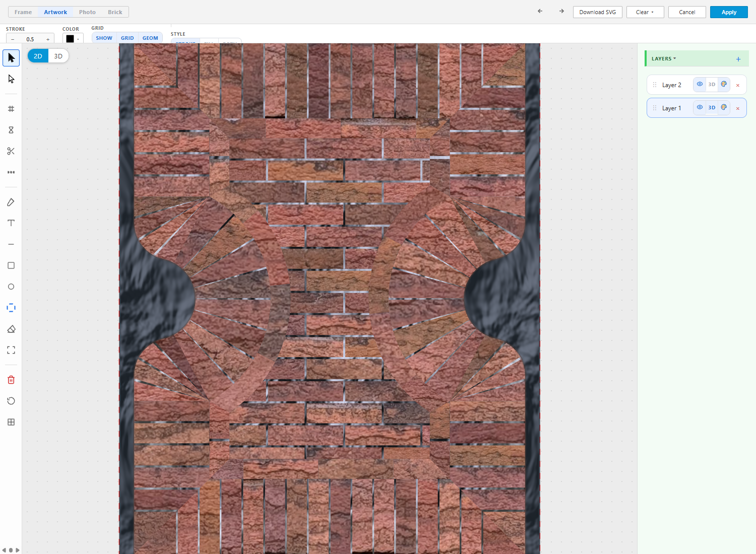Screen dimensions: 756x554
Task: Toggle the grid SHOW option
Action: pyautogui.click(x=104, y=38)
